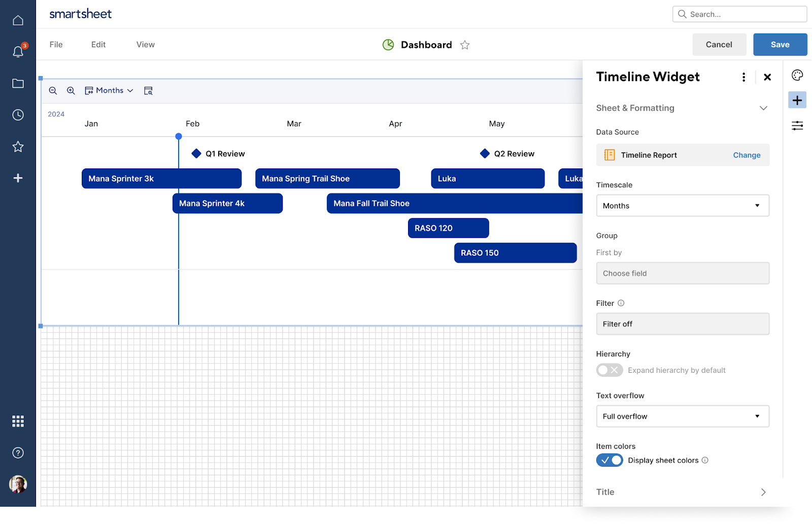Zoom out the timeline
This screenshot has height=525, width=812.
tap(53, 91)
